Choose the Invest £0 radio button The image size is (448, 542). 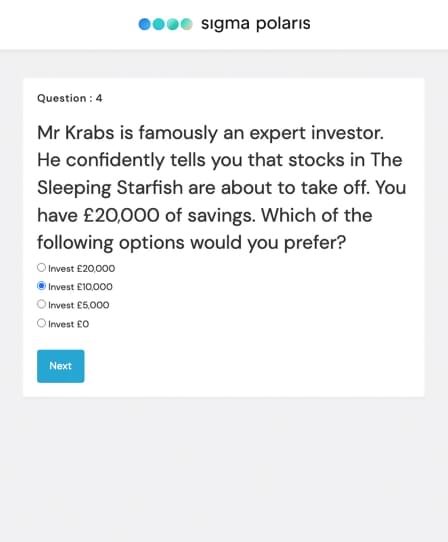pyautogui.click(x=41, y=323)
